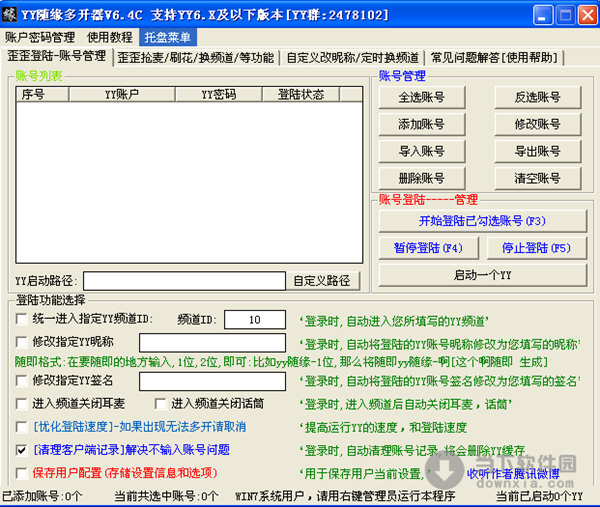Toggle the 修改指定YY昵称 checkbox
Viewport: 600px width, 507px height.
click(x=22, y=342)
